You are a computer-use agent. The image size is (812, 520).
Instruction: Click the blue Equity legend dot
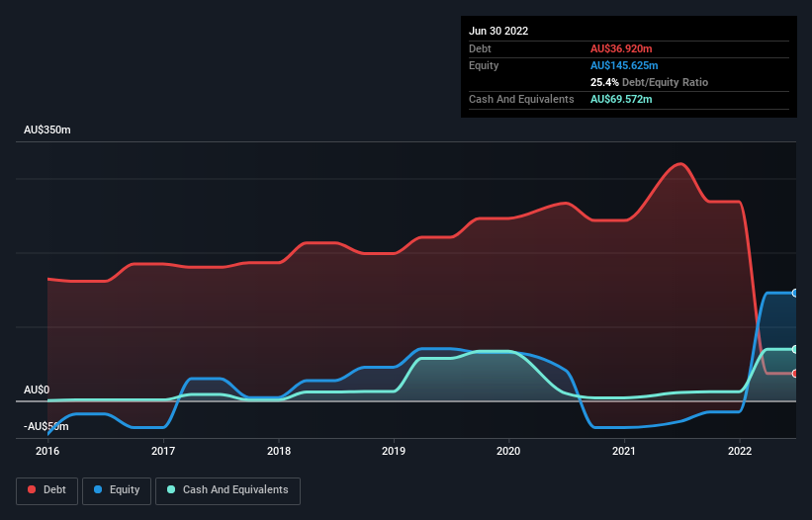tap(98, 489)
